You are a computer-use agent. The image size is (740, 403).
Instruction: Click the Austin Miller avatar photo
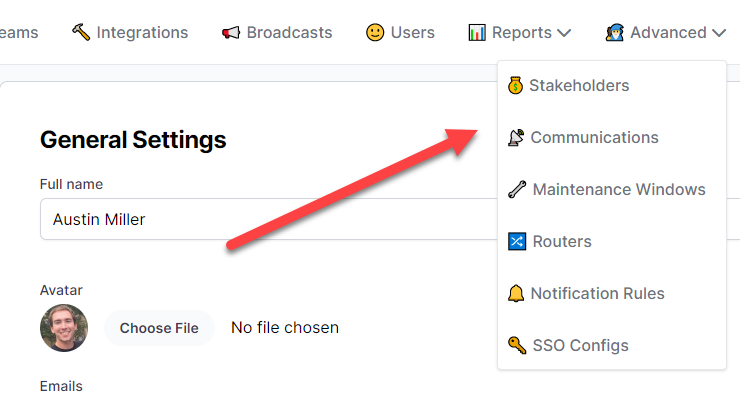click(64, 328)
